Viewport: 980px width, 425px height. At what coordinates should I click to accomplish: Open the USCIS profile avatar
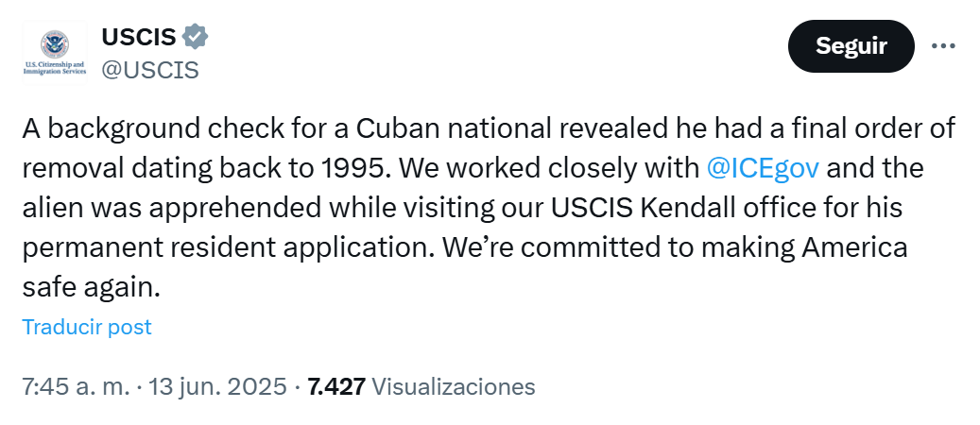55,52
